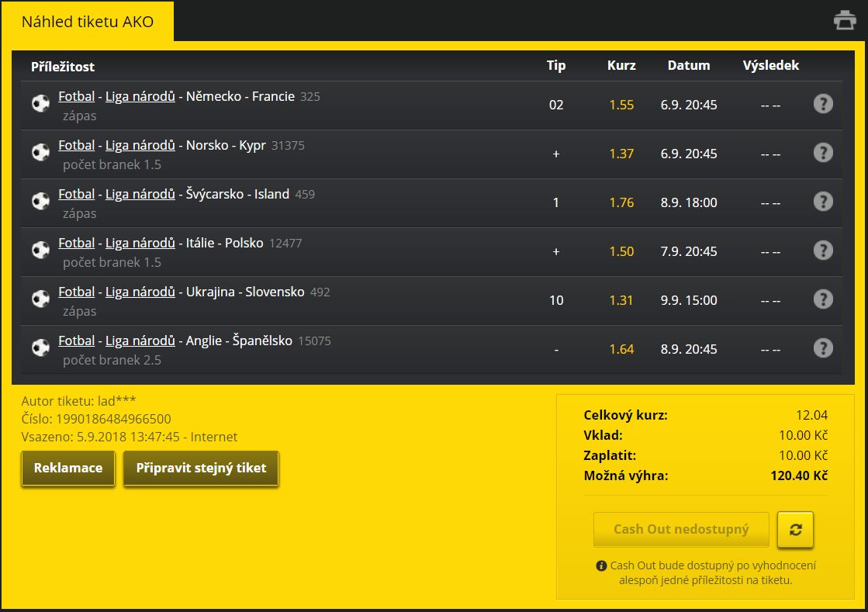Screen dimensions: 868x612
Task: Select the Náhled tiketu AKO tab
Action: click(88, 22)
